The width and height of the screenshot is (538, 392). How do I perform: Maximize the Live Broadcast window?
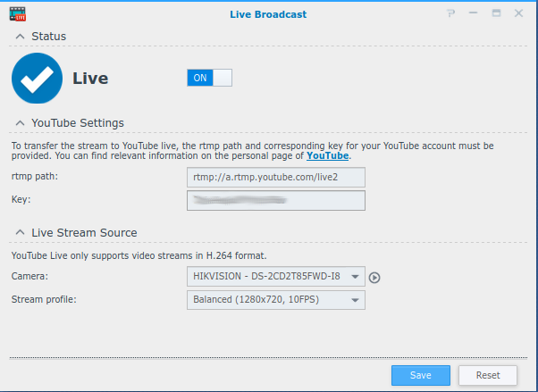[496, 13]
